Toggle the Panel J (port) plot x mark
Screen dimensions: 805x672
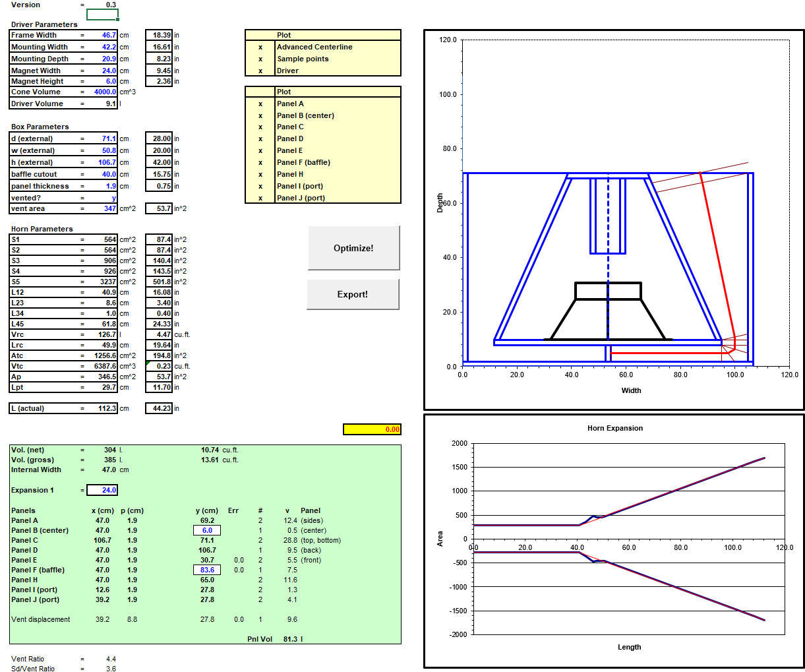[x=260, y=198]
